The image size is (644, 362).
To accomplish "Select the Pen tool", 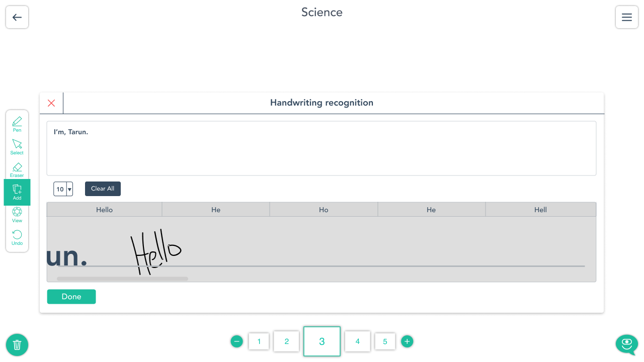I will click(17, 124).
